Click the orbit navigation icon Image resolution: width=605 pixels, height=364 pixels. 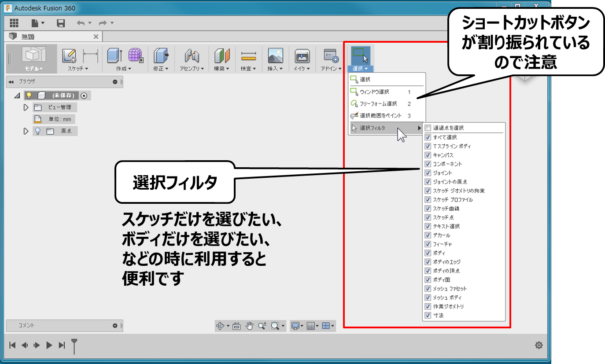221,326
